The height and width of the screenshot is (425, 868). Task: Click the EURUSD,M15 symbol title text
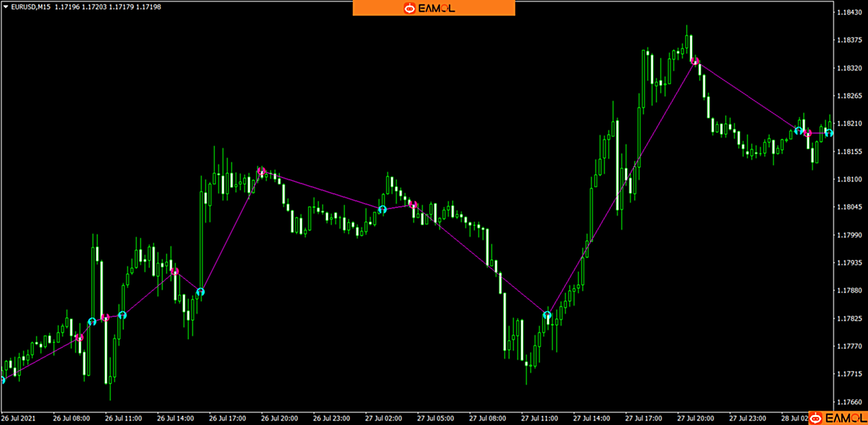pos(30,7)
